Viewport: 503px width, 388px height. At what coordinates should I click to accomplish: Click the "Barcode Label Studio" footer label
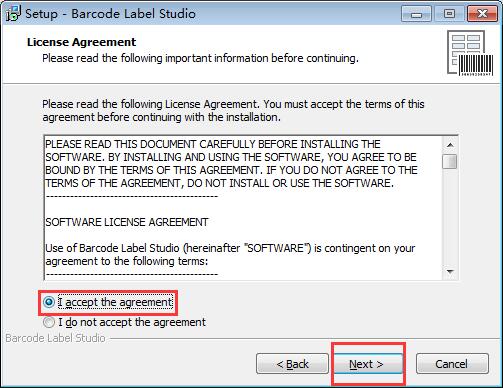[55, 338]
